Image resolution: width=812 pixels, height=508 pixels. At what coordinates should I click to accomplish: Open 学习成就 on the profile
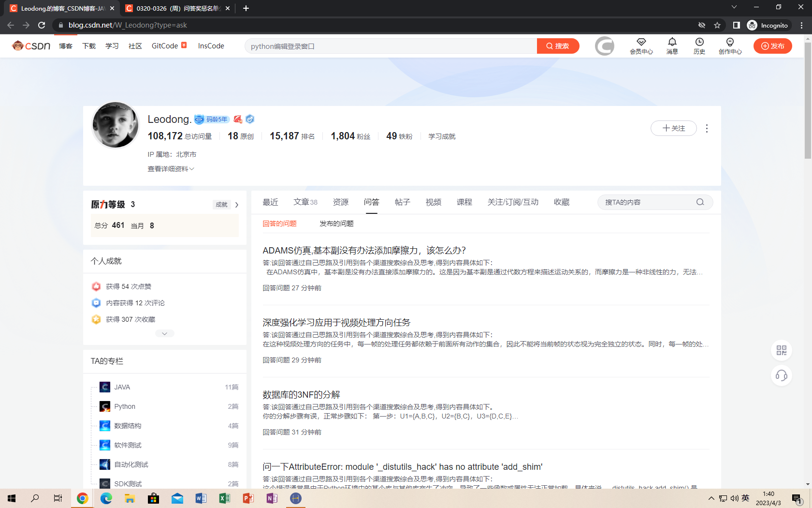[442, 136]
